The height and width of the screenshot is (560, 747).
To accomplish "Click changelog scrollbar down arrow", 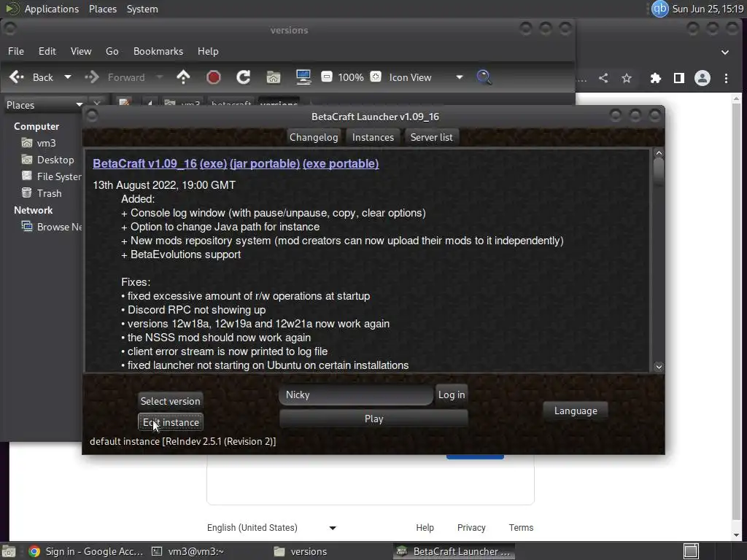I will coord(659,367).
